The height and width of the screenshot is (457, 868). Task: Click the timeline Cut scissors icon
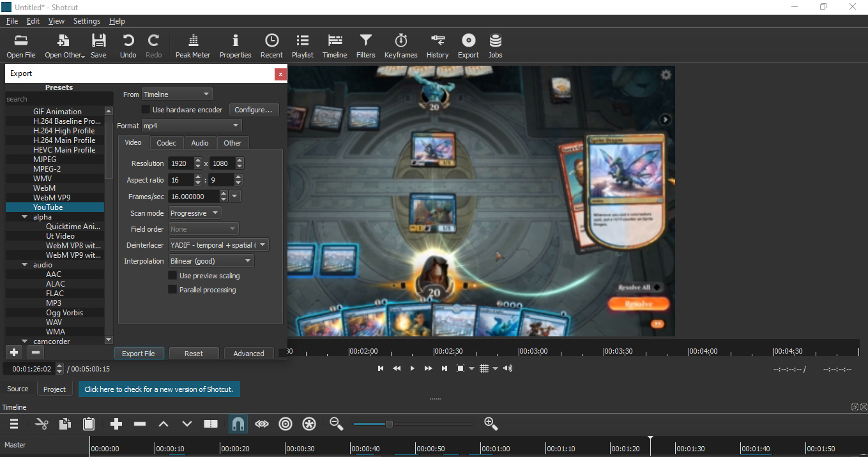pyautogui.click(x=42, y=424)
